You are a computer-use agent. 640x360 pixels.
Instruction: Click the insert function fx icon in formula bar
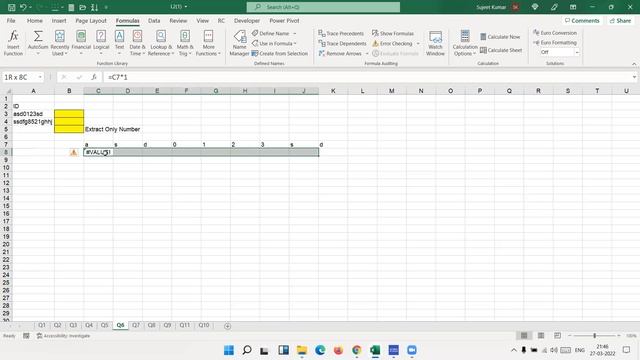tap(93, 77)
